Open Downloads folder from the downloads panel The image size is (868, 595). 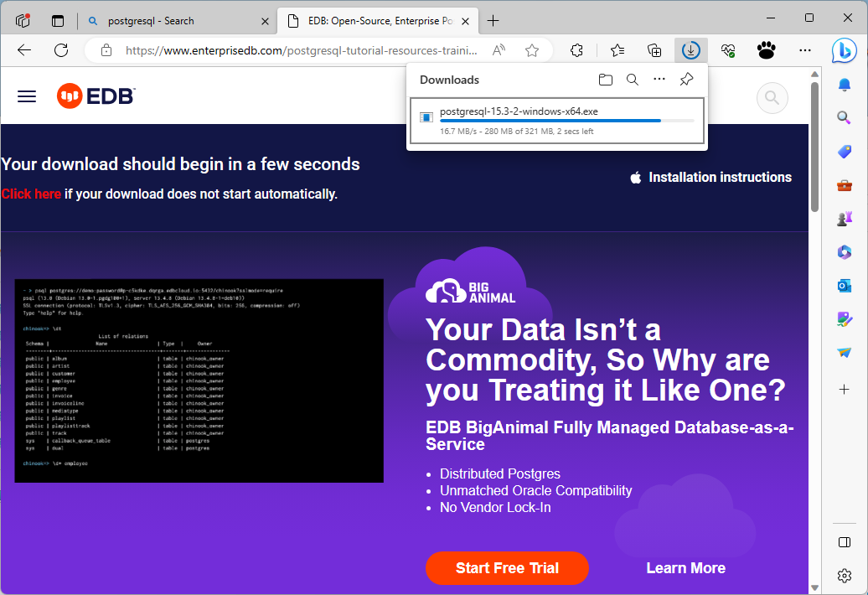click(x=606, y=80)
